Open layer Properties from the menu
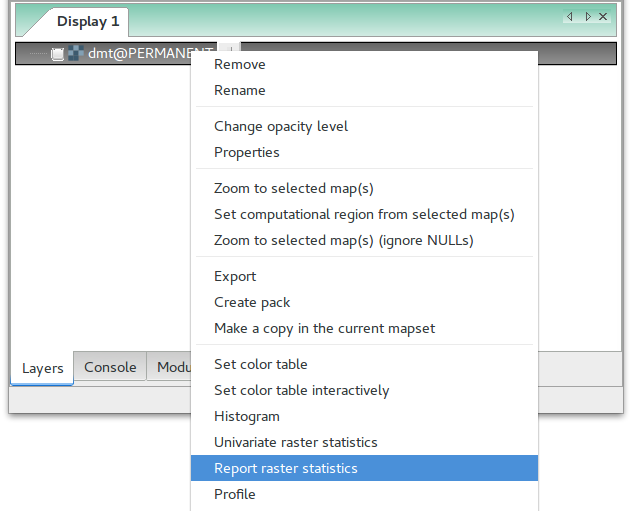Screen dimensions: 631x511 click(x=364, y=152)
